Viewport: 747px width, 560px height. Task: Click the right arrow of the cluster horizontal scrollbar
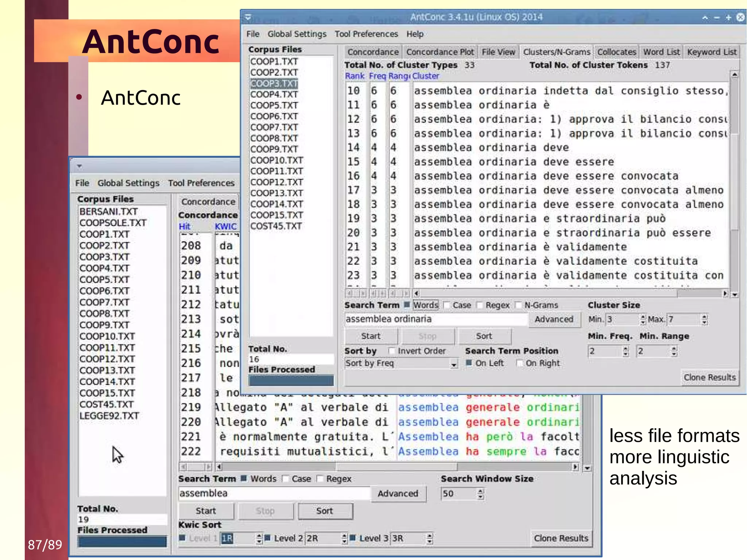tap(725, 293)
